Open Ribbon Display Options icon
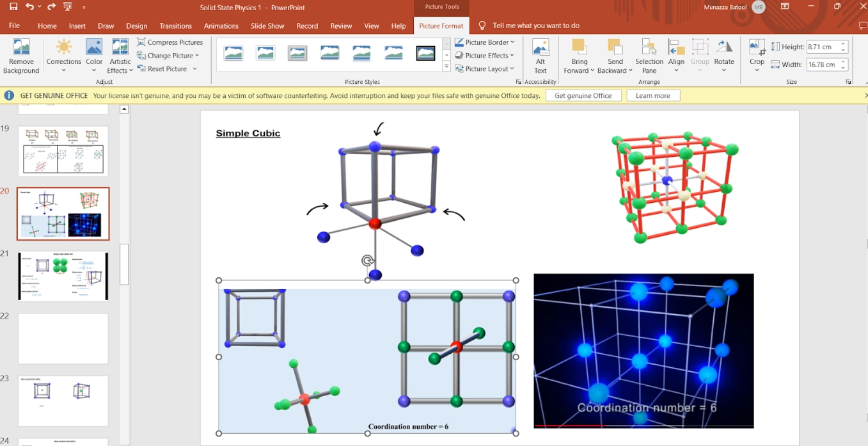The width and height of the screenshot is (868, 446). click(x=785, y=7)
